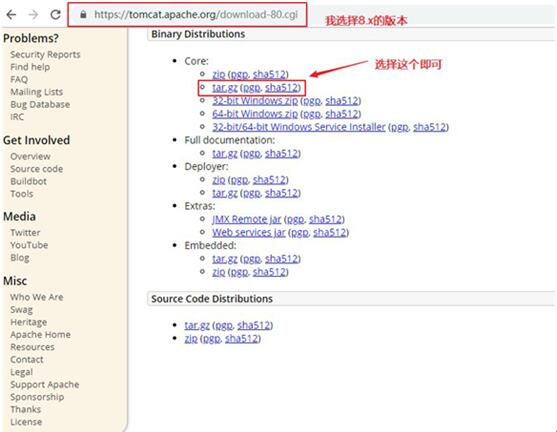Image resolution: width=557 pixels, height=432 pixels.
Task: Reload the page with refresh icon
Action: (55, 15)
